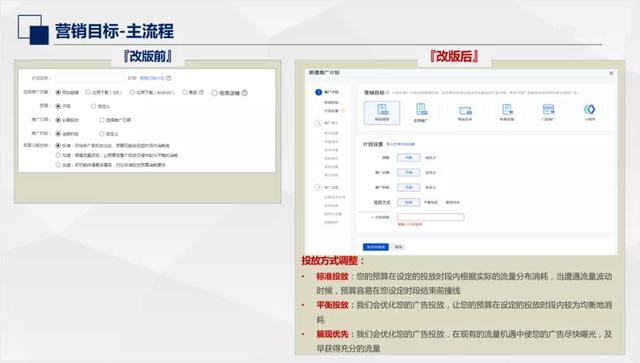Click the cancel button beside the blue button
The image size is (640, 363).
coord(398,247)
